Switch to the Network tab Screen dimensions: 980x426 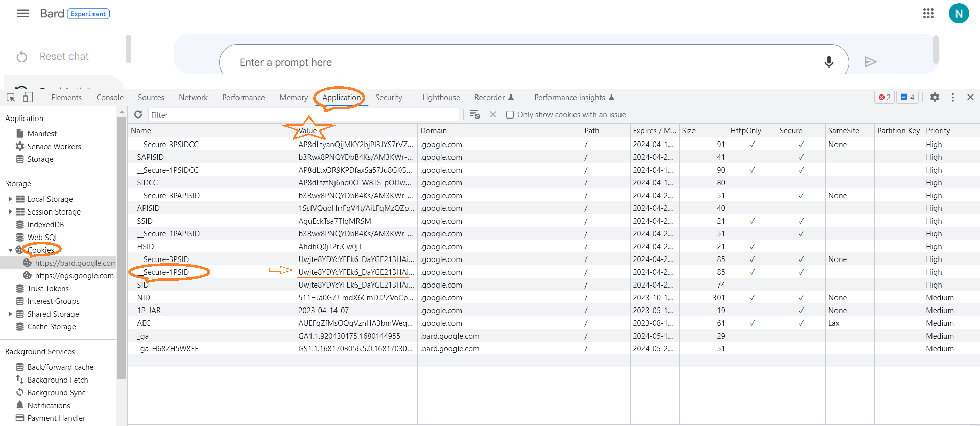pos(193,97)
